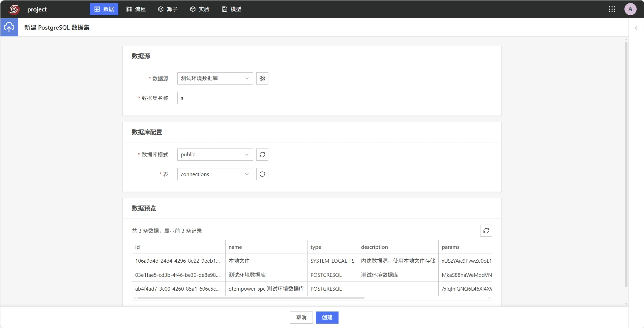
Task: Collapse the right side panel chevron
Action: point(636,28)
